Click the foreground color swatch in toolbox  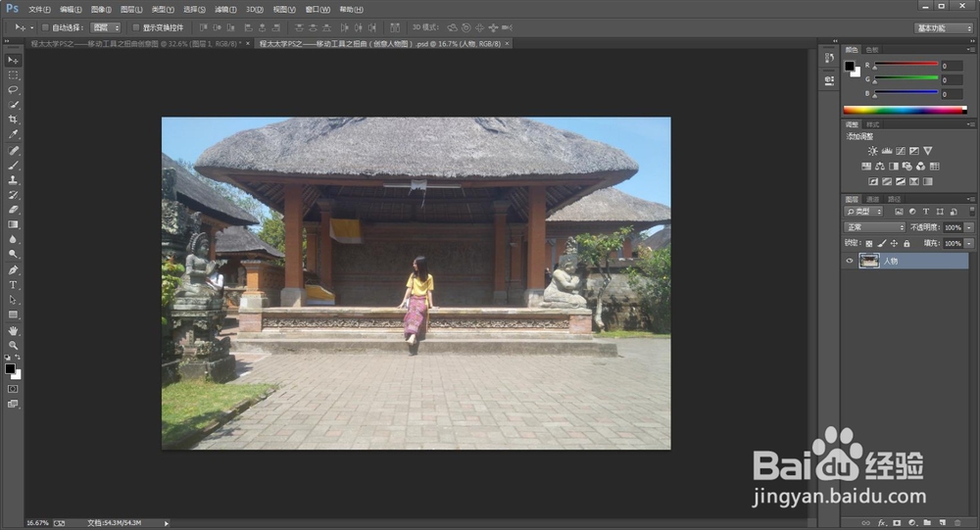pos(10,368)
